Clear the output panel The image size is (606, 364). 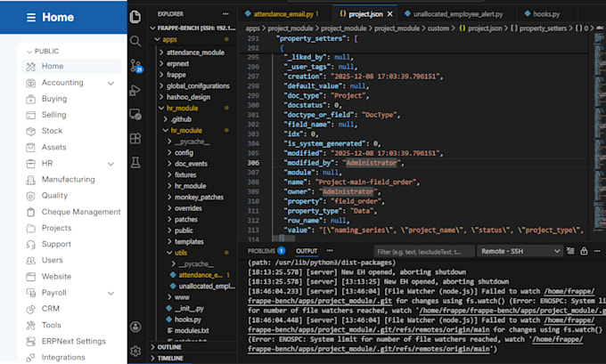[x=570, y=251]
